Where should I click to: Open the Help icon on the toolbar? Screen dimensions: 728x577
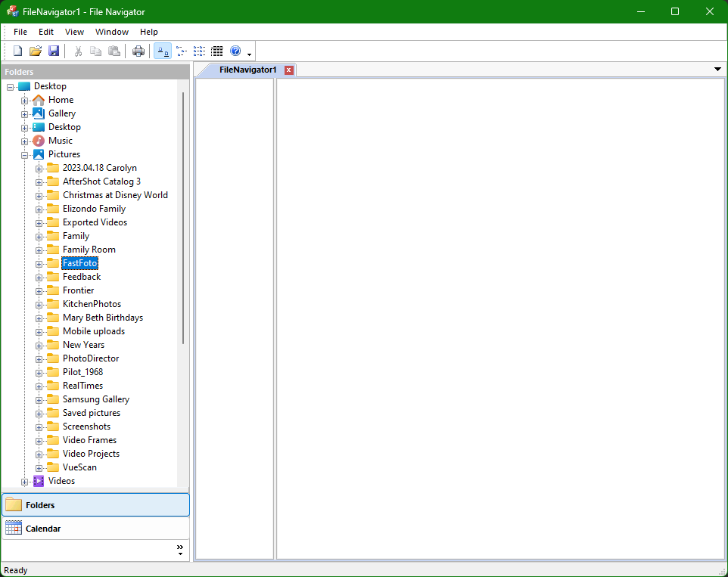click(235, 51)
